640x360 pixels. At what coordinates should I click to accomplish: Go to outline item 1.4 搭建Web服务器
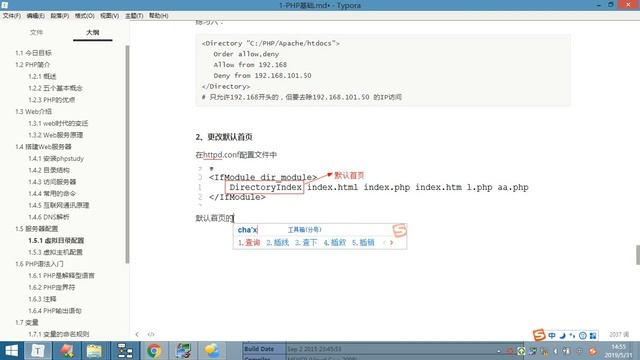click(x=43, y=147)
